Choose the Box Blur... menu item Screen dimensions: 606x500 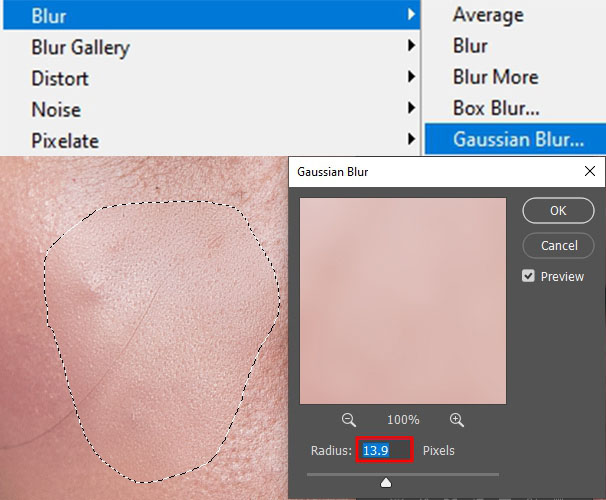[x=497, y=108]
